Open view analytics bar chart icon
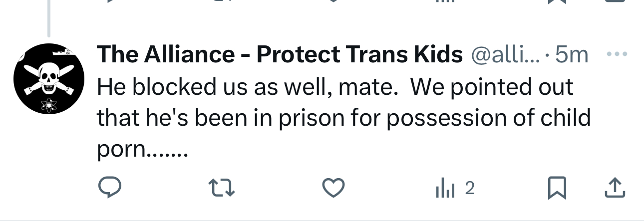The image size is (644, 224). click(445, 188)
